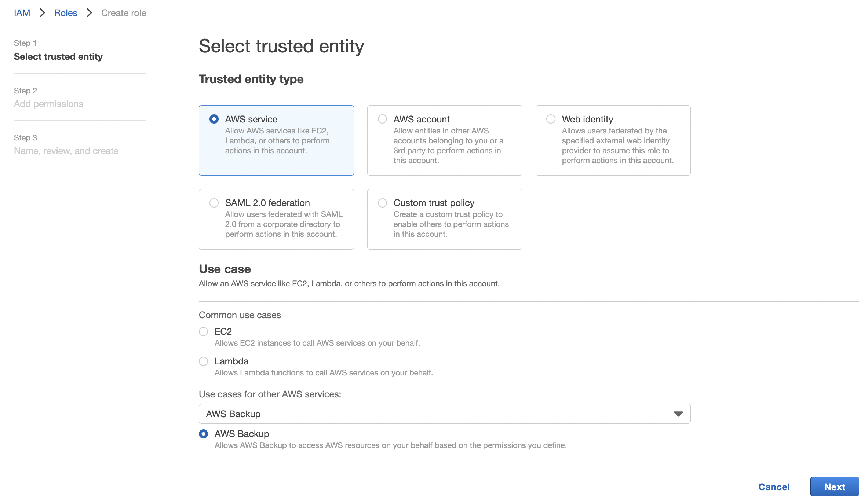Open the Roles breadcrumb link
Image resolution: width=868 pixels, height=503 pixels.
click(x=66, y=13)
